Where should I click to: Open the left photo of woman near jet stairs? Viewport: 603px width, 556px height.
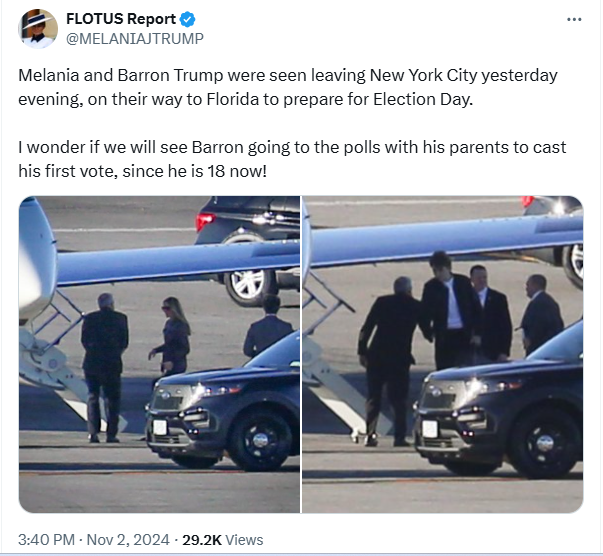pos(159,354)
